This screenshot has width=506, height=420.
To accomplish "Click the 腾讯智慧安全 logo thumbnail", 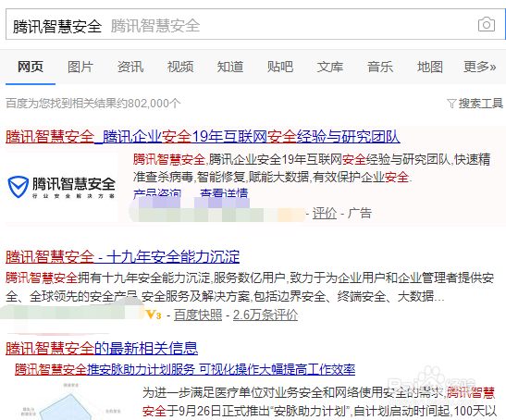I will [x=61, y=187].
